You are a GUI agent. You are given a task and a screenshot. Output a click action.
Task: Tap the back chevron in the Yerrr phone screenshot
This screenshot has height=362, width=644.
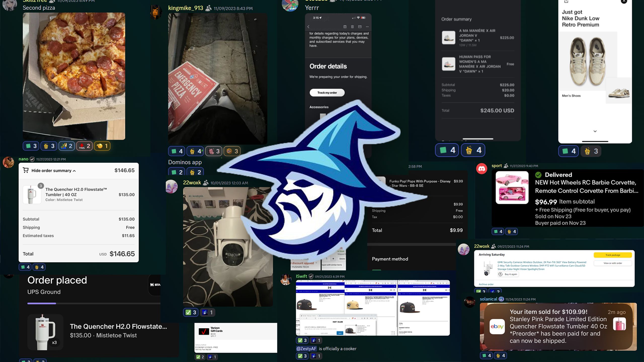(x=308, y=27)
